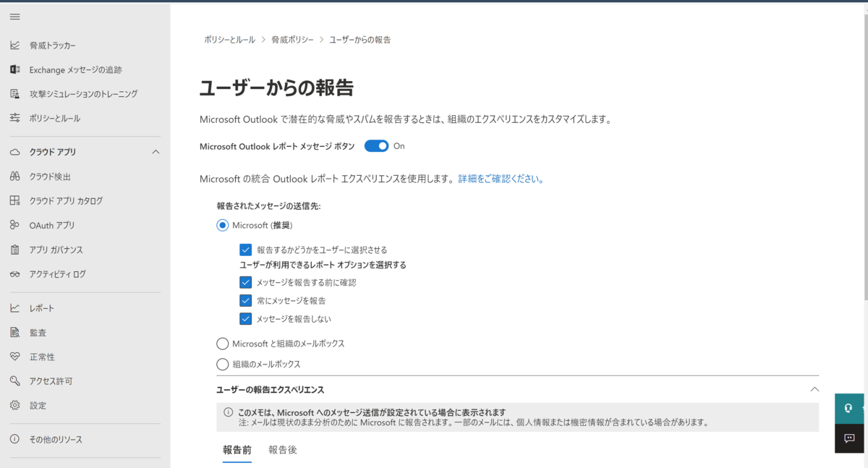
Task: Click the info icon in the memo banner
Action: (x=229, y=412)
